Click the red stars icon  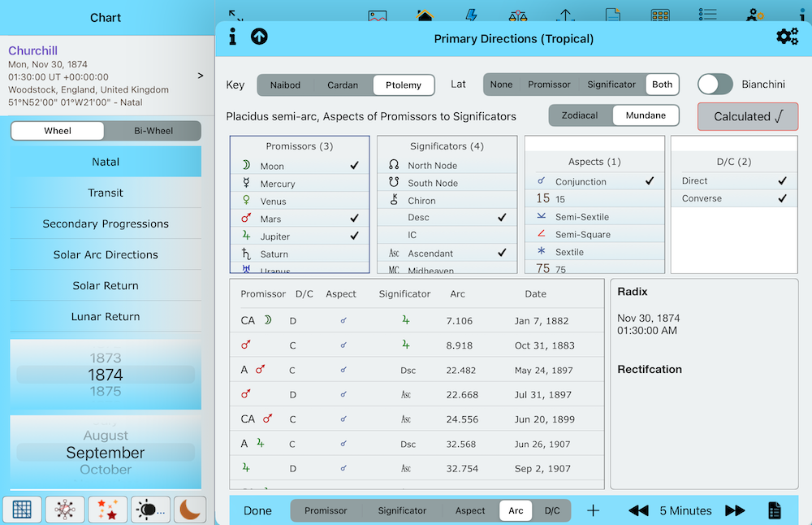click(x=107, y=510)
